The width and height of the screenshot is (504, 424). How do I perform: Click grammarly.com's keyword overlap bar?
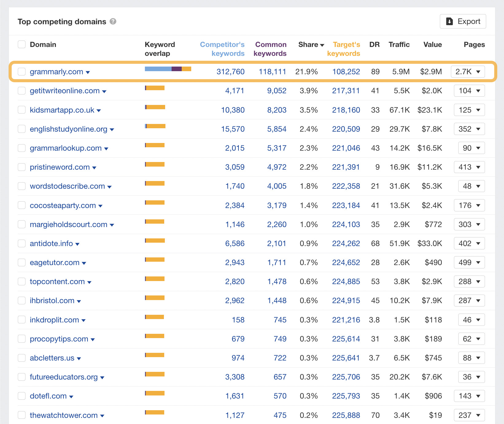pos(168,69)
